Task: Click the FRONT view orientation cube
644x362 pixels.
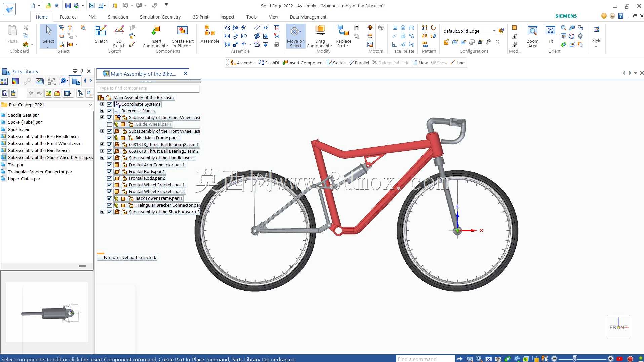Action: [x=618, y=327]
